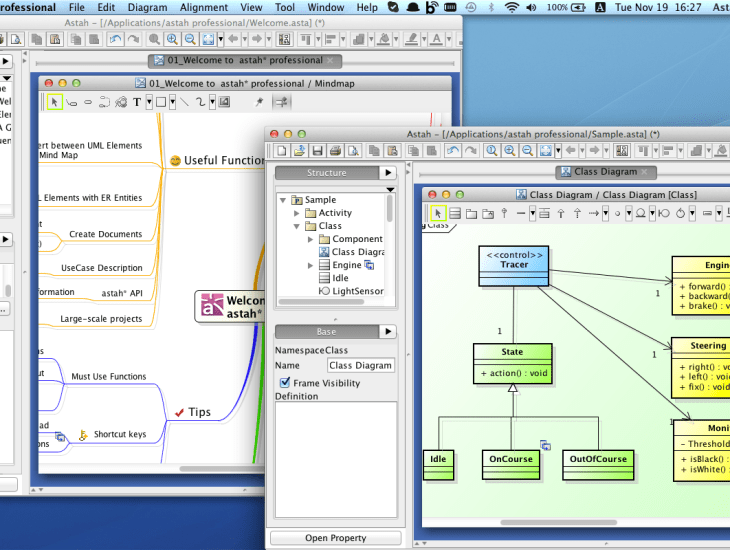730x550 pixels.
Task: Toggle the Frame Visibility checkbox
Action: [285, 382]
